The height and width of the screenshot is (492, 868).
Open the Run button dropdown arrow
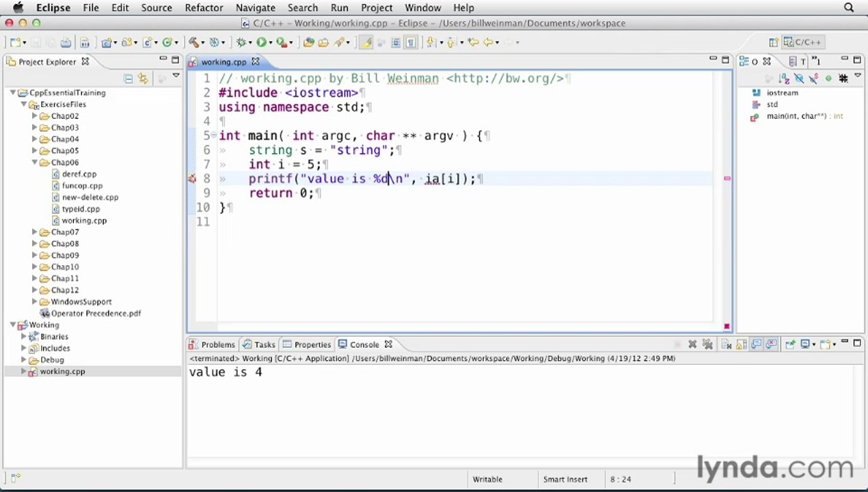coord(269,42)
